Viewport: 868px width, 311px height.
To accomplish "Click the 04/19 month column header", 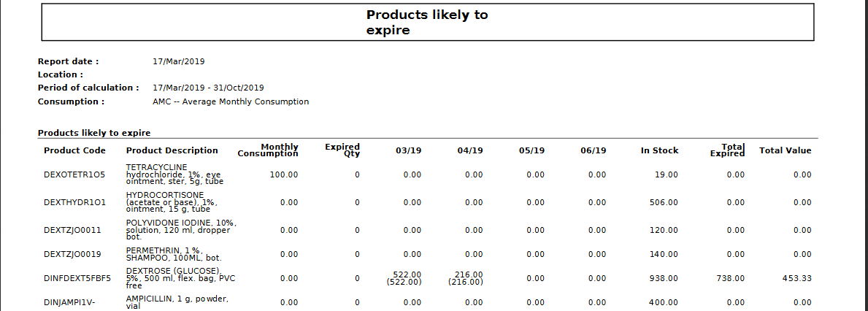I will [470, 150].
